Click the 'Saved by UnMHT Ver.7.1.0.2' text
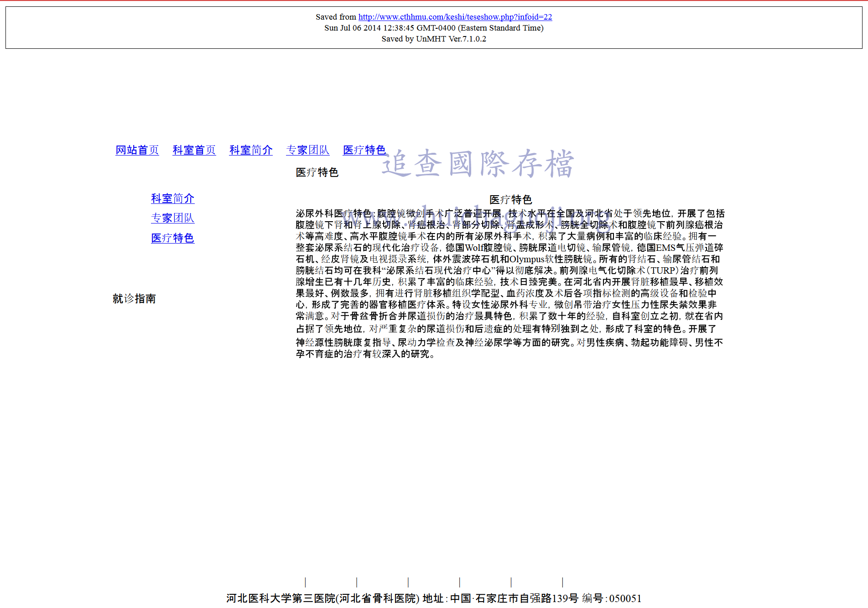Image resolution: width=868 pixels, height=608 pixels. click(x=434, y=39)
